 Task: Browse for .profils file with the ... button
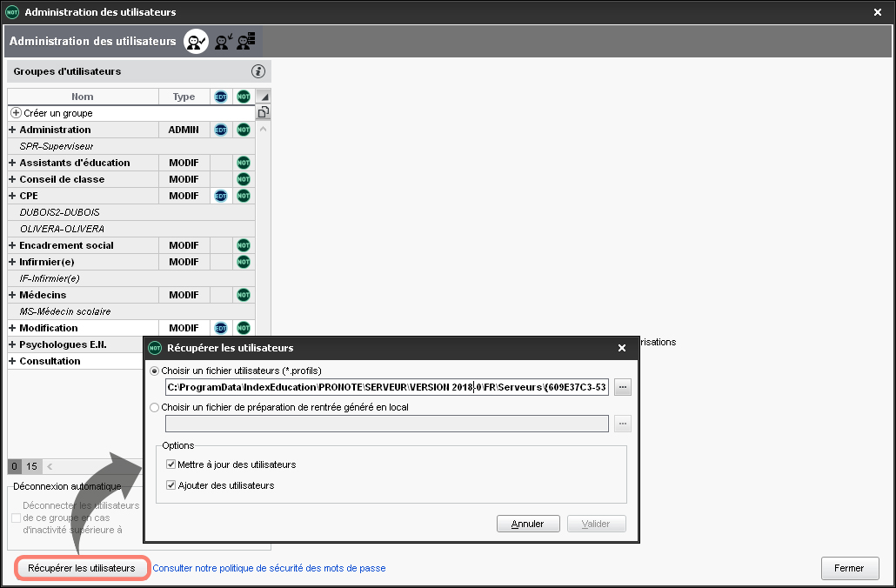[623, 387]
